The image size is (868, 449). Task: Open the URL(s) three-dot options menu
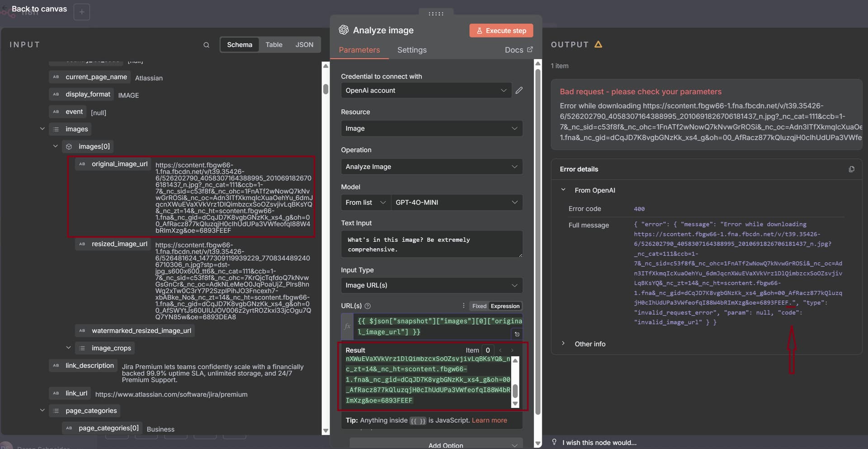click(463, 306)
